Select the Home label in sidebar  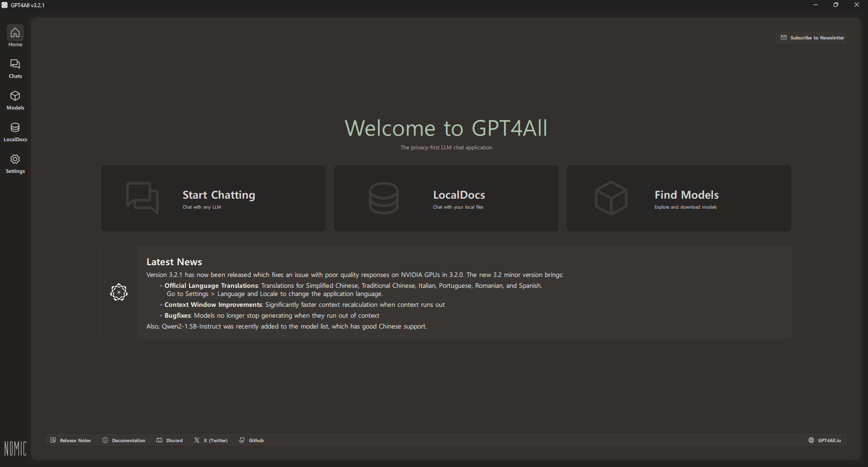point(15,44)
